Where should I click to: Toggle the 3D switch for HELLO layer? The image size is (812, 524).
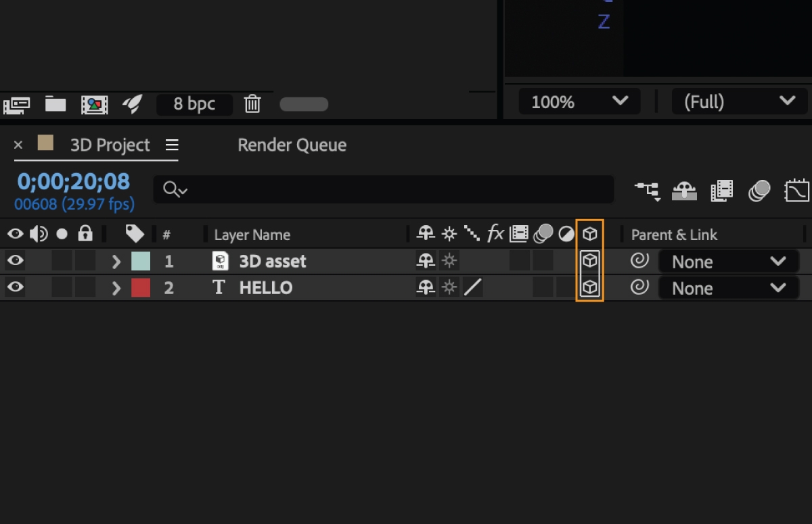point(590,287)
